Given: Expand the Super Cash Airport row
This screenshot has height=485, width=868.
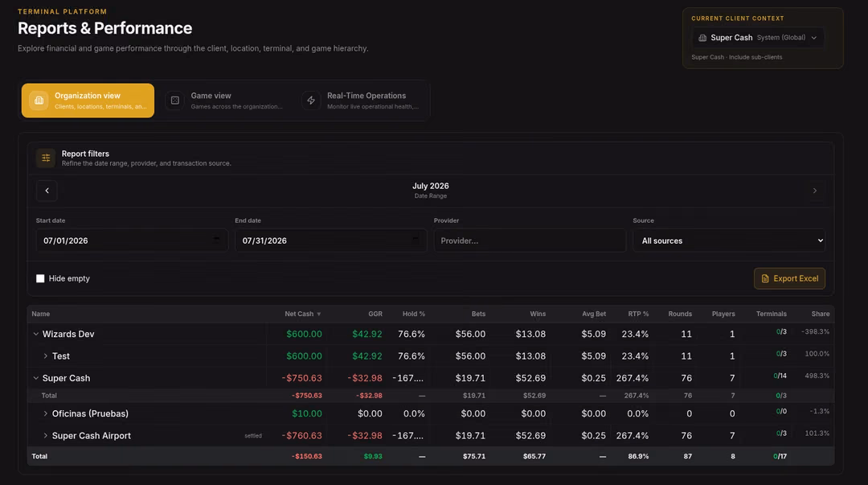Looking at the screenshot, I should 45,436.
